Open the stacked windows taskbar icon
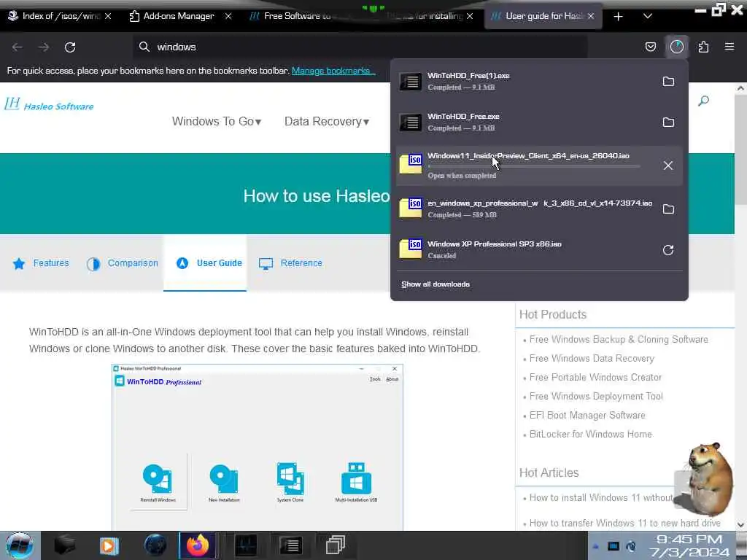747x560 pixels. click(x=336, y=545)
